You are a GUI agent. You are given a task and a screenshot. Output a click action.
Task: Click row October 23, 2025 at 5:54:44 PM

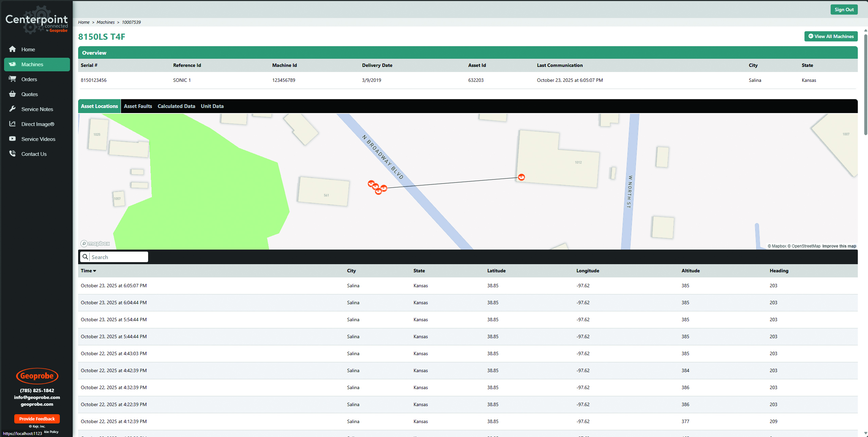coord(468,320)
